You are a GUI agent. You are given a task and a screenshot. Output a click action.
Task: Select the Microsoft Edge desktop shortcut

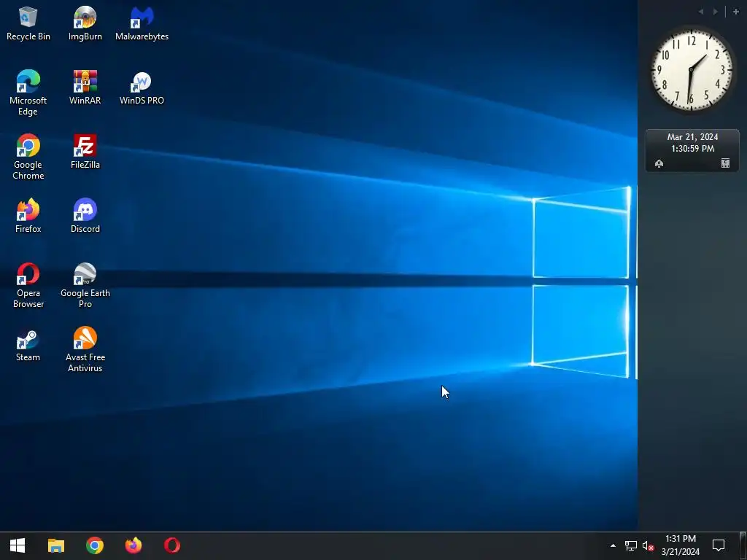[x=28, y=93]
